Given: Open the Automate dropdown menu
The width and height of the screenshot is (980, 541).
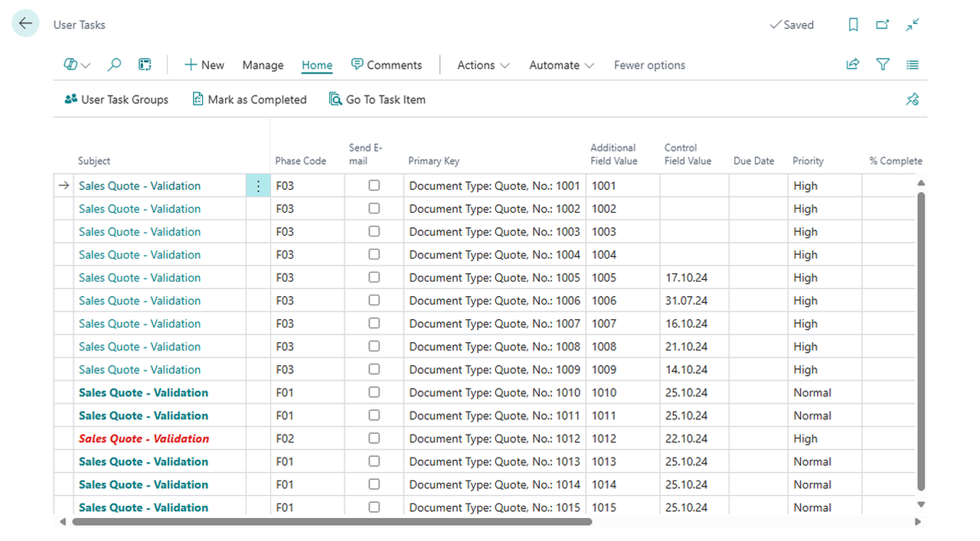Looking at the screenshot, I should click(x=561, y=65).
